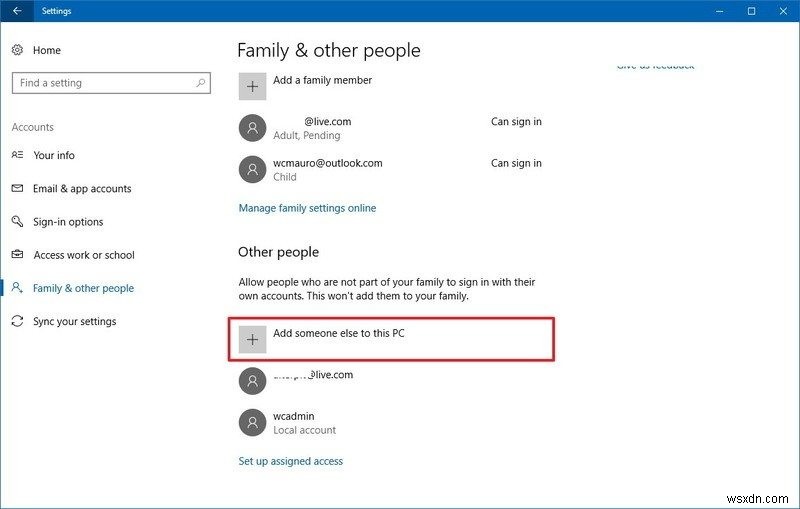Maximize the Settings window

click(752, 11)
